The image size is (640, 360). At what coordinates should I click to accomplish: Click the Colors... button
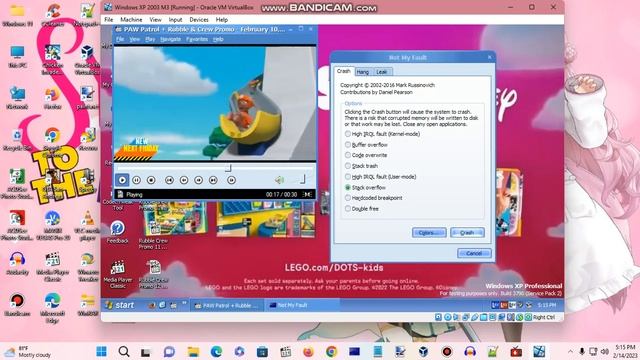(x=429, y=233)
